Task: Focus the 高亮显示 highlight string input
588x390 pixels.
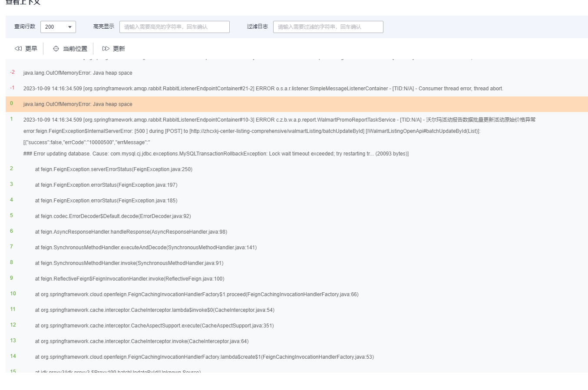Action: pos(175,27)
